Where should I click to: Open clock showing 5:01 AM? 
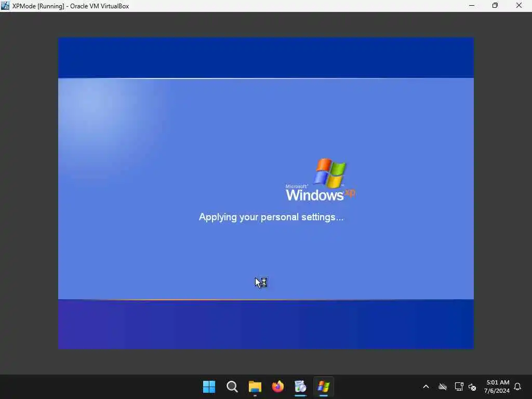point(497,387)
